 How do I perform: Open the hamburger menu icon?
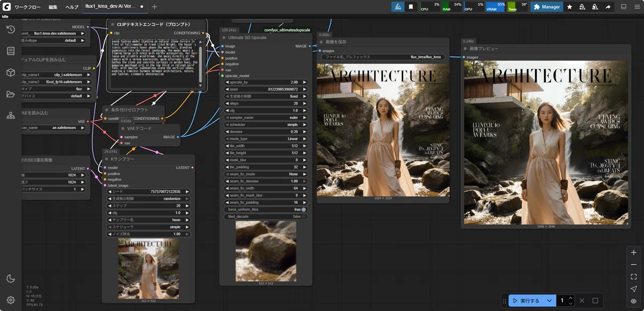pos(636,7)
